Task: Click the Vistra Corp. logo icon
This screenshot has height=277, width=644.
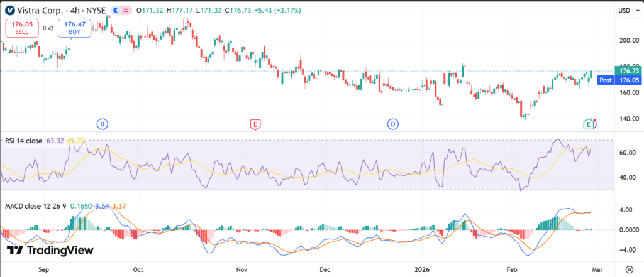Action: [11, 10]
